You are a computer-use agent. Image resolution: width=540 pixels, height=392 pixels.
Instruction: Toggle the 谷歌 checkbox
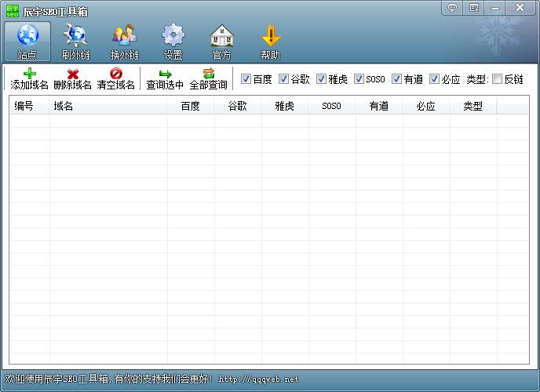pos(284,79)
